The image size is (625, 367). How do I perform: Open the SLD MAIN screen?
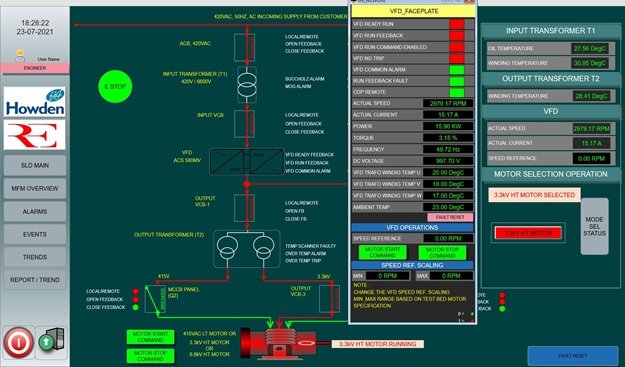[35, 165]
